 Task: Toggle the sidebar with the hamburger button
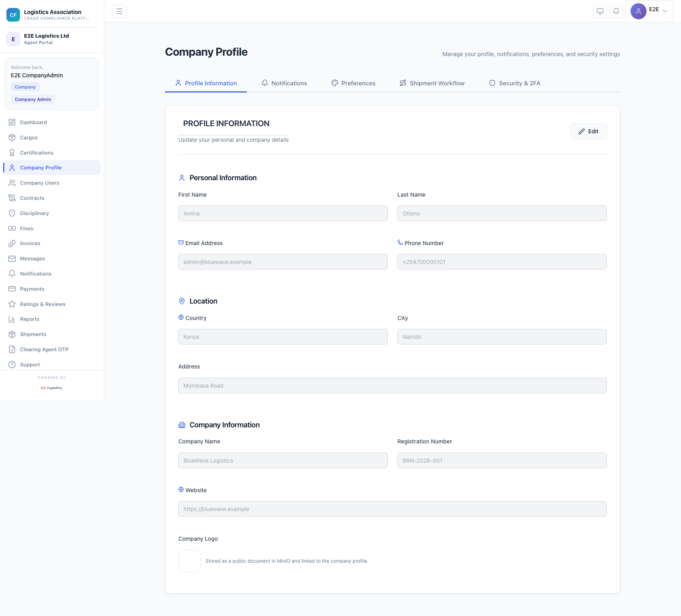(119, 11)
